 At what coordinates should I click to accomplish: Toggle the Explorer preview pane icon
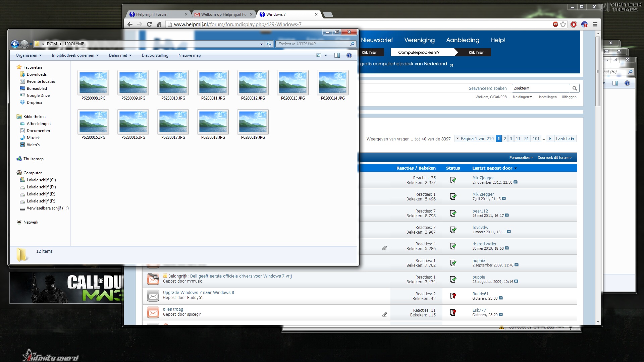tap(337, 55)
